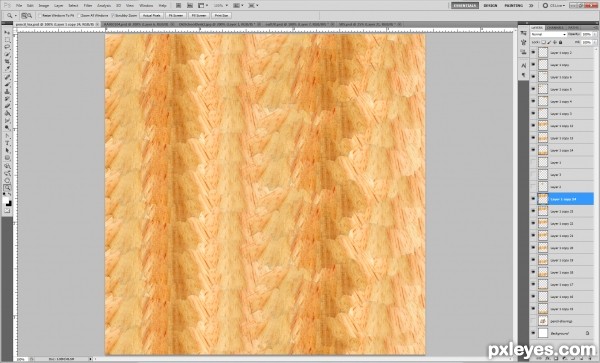Click the foreground color swatch
This screenshot has height=363, width=600.
pos(6,200)
